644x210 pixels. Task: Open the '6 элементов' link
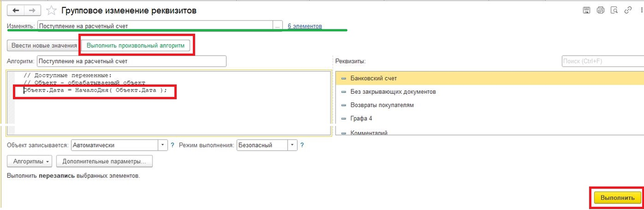[305, 26]
